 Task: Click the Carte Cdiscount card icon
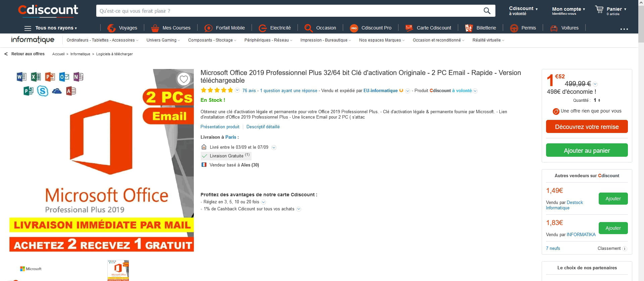click(x=409, y=28)
